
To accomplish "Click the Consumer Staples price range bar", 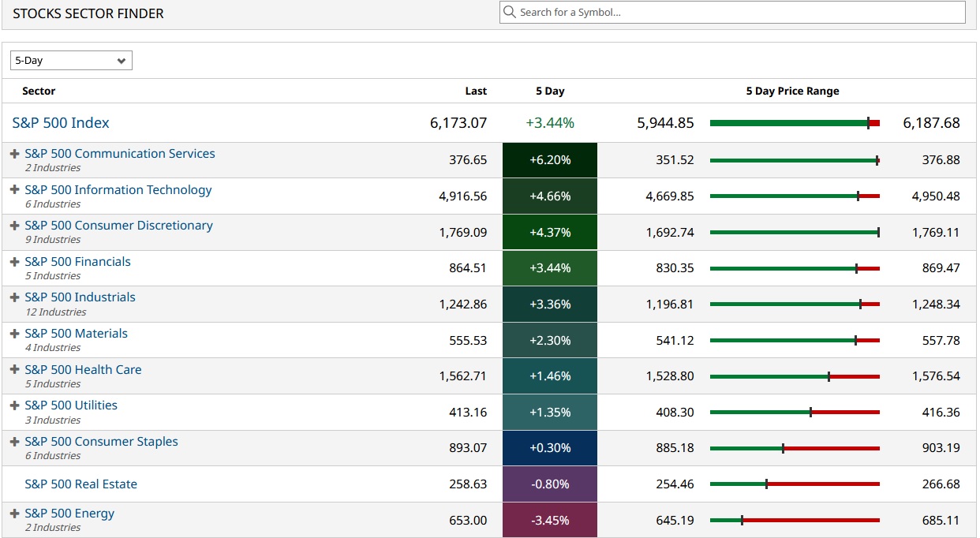I will tap(795, 448).
